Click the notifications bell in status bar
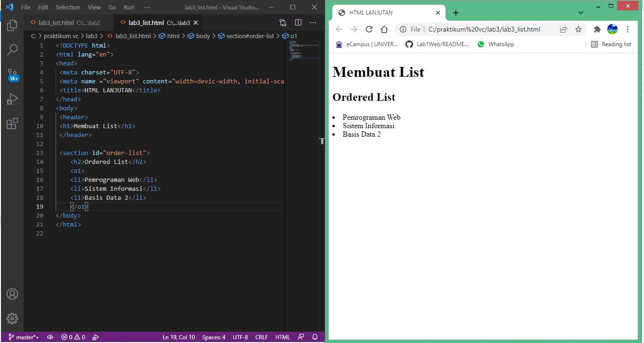 (314, 337)
